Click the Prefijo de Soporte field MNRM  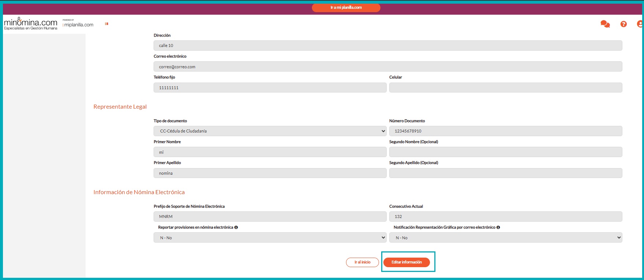[270, 217]
